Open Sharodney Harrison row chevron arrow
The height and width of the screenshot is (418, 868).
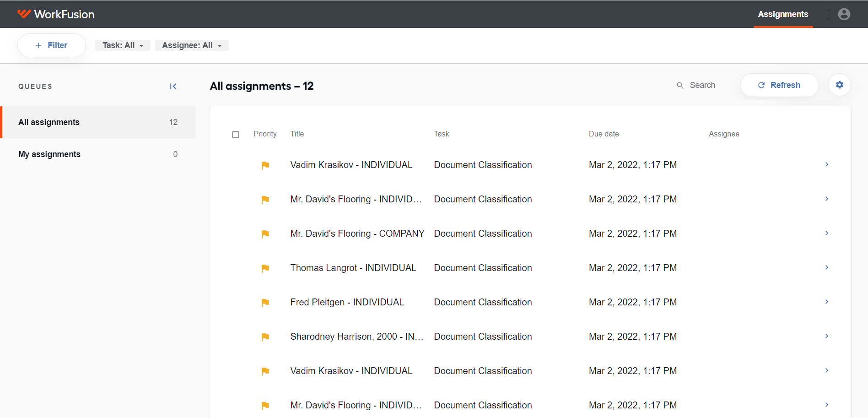[826, 336]
